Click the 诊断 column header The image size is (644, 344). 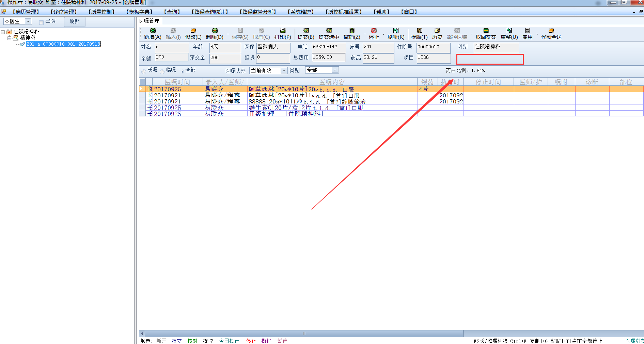point(592,82)
